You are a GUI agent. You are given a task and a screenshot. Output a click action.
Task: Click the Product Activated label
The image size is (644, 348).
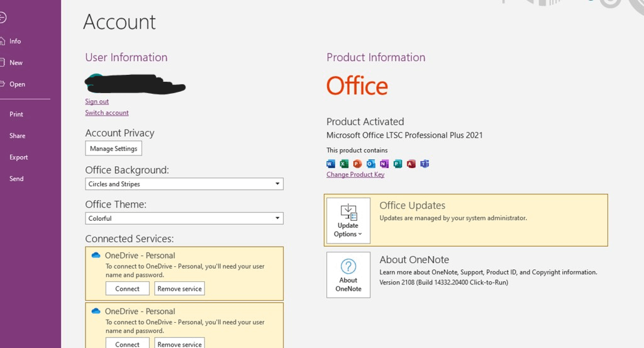(x=365, y=121)
